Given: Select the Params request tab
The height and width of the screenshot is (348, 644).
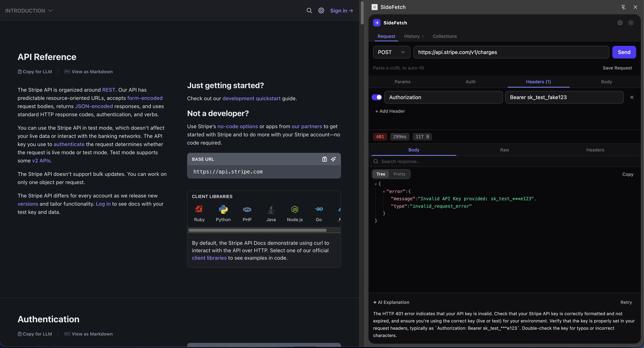Looking at the screenshot, I should coord(402,82).
